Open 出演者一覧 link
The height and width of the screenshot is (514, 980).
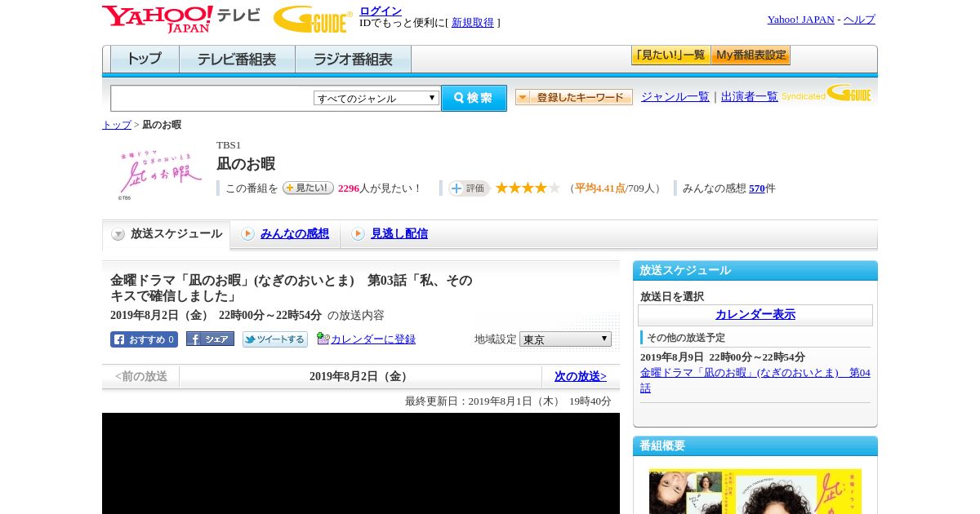point(750,96)
